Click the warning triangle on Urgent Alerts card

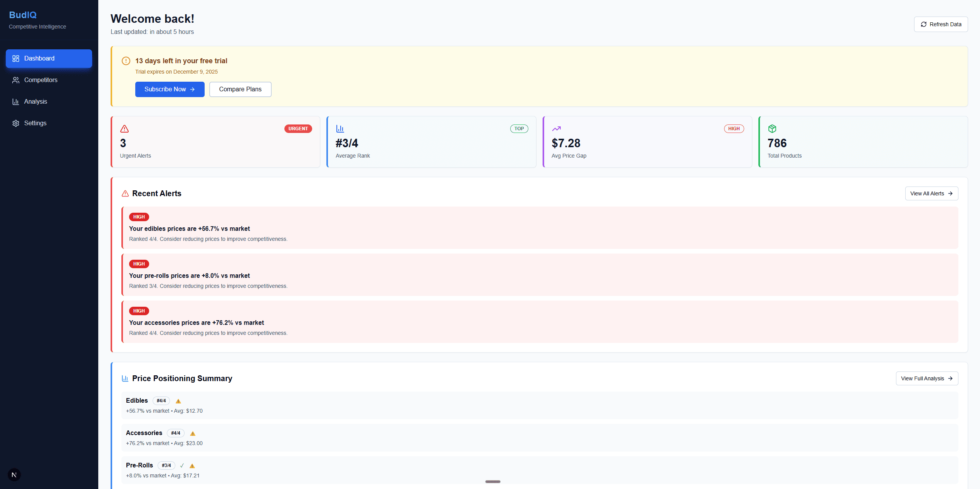(x=124, y=129)
